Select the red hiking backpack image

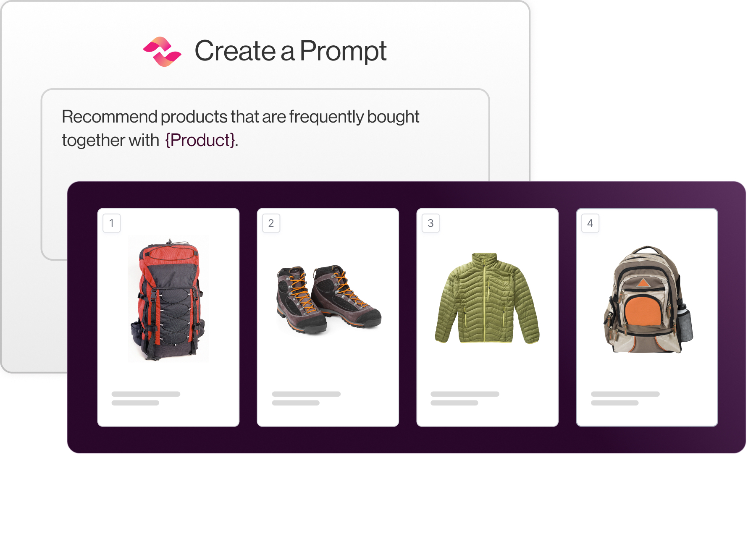point(168,299)
